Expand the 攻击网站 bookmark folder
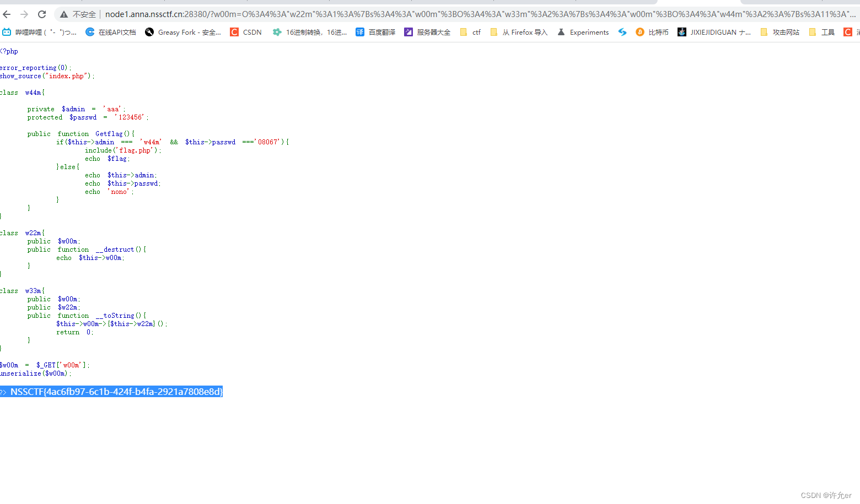 (780, 32)
